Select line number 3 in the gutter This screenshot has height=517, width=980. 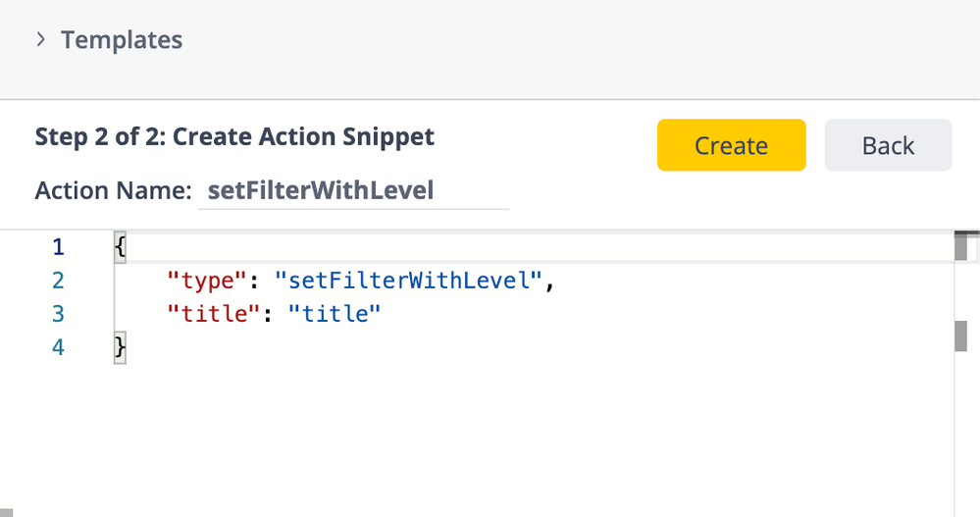[x=58, y=314]
